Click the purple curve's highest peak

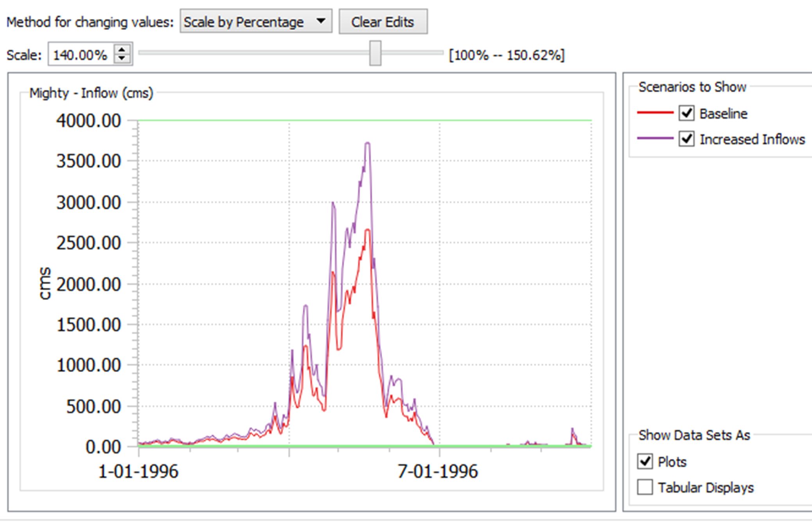point(368,143)
